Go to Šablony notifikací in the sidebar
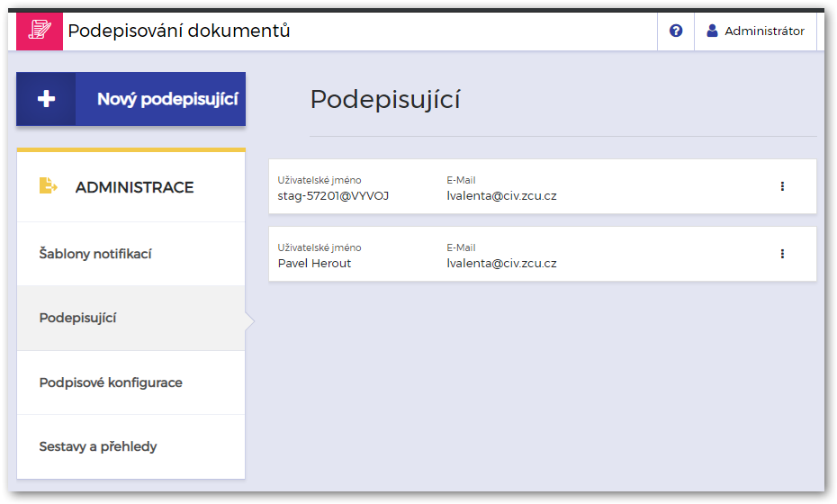 [95, 254]
